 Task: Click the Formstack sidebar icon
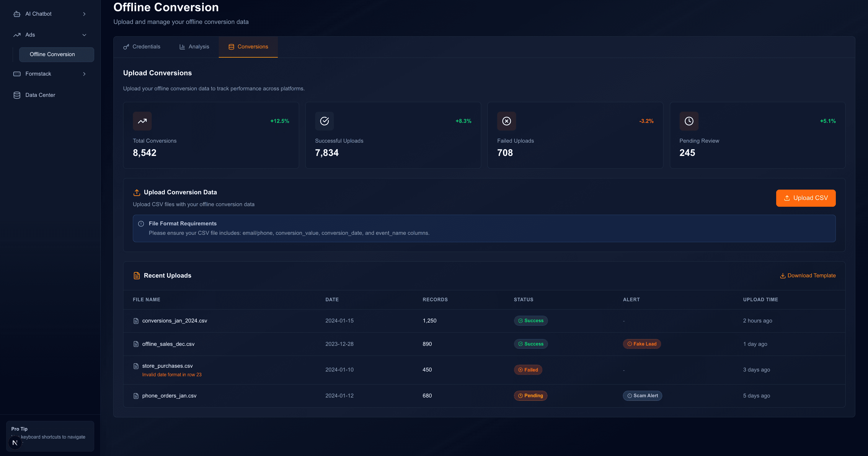17,74
